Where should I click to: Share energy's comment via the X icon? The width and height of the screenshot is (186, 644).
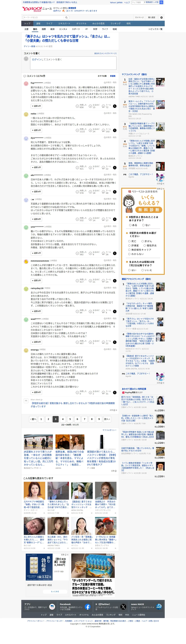click(115, 393)
